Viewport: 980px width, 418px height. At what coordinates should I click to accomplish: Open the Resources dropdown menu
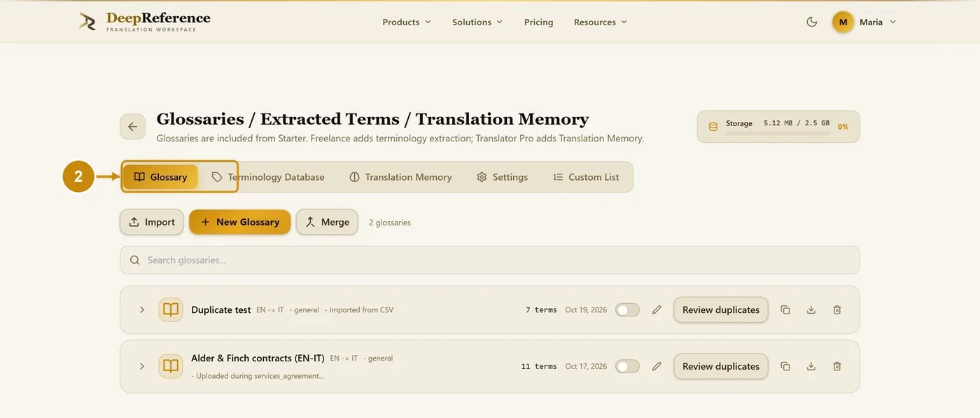coord(601,22)
